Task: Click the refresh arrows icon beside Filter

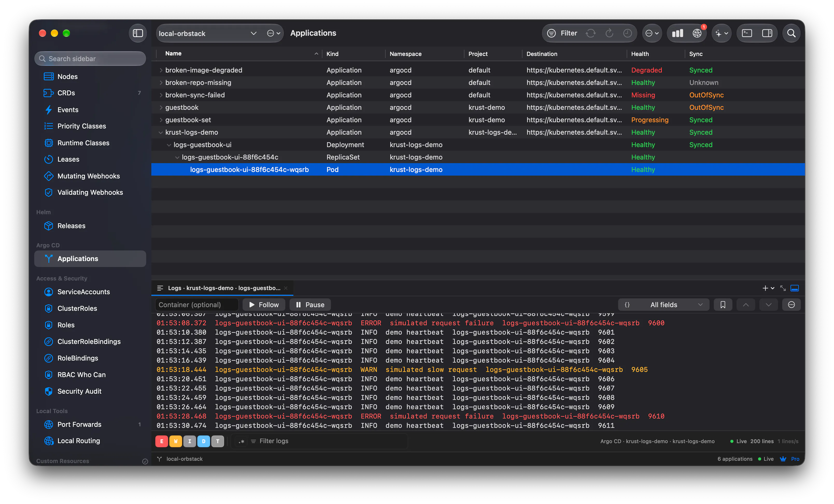Action: pos(591,33)
